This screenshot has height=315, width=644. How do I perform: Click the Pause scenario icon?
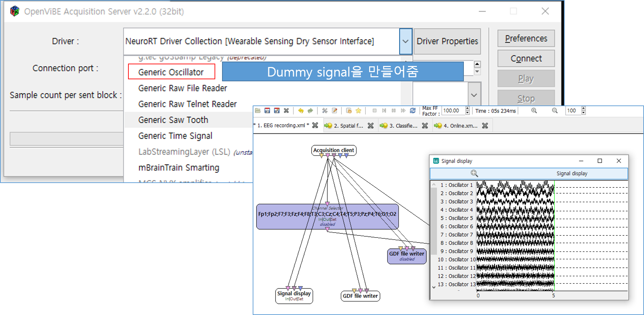394,111
